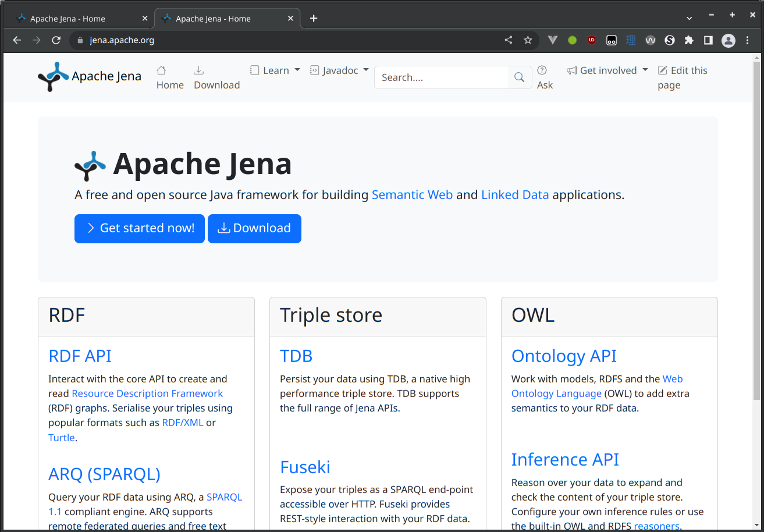The image size is (764, 532).
Task: Follow the Turtle link
Action: [62, 438]
